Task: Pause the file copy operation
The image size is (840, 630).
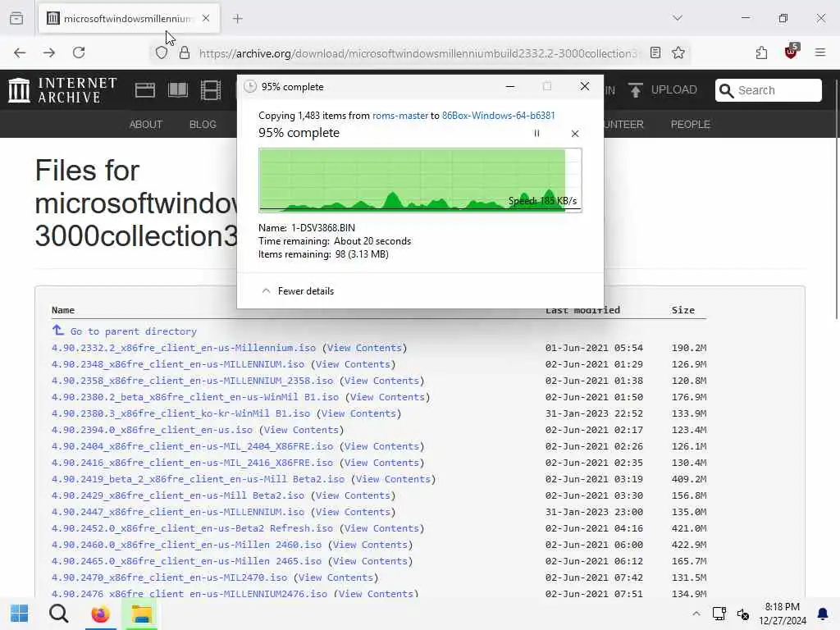Action: pyautogui.click(x=536, y=134)
